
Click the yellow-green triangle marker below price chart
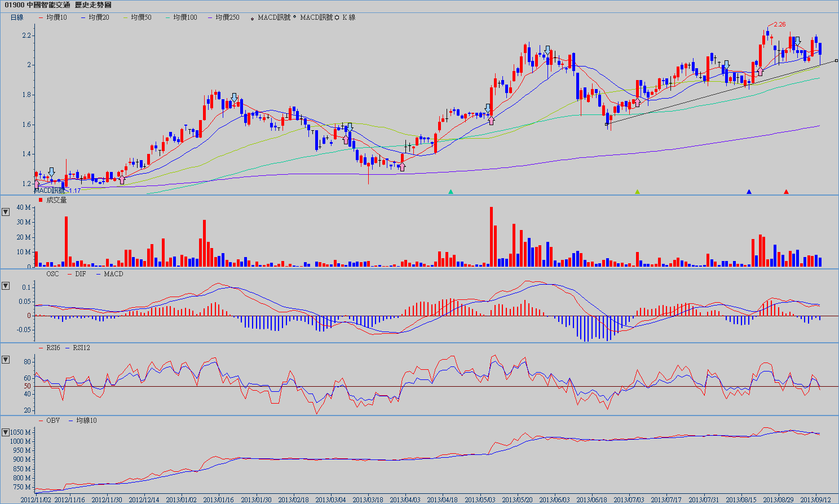[637, 192]
